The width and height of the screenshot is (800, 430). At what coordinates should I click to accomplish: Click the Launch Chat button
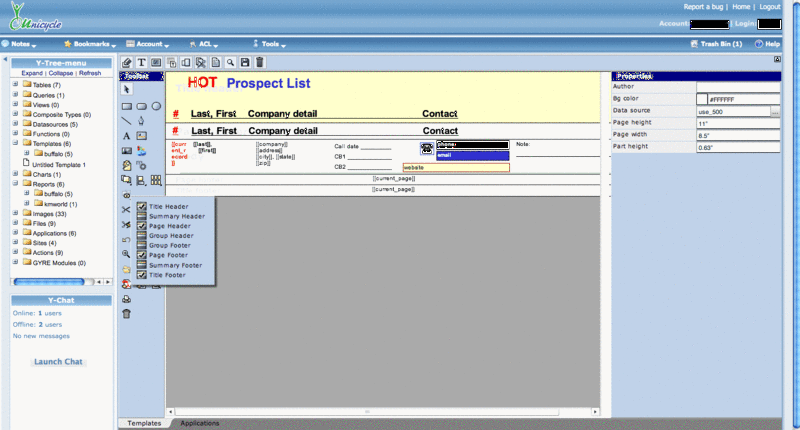(58, 361)
